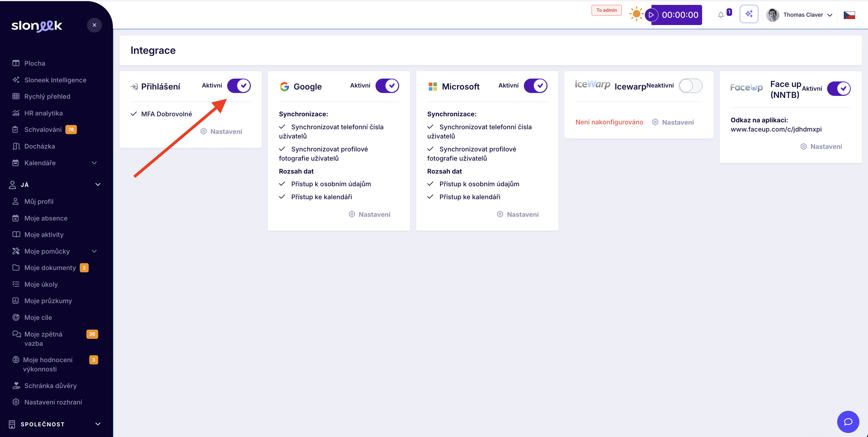The image size is (868, 437).
Task: Open Docházka attendance icon
Action: coord(16,146)
